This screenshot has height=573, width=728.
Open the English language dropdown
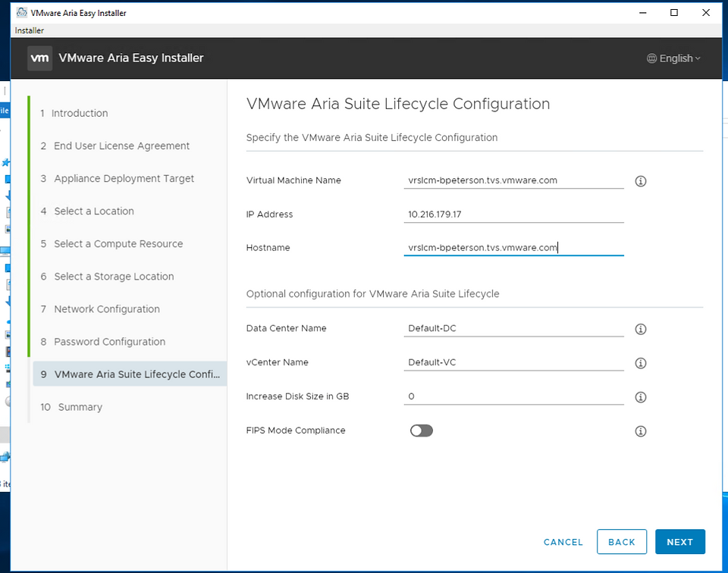(673, 58)
